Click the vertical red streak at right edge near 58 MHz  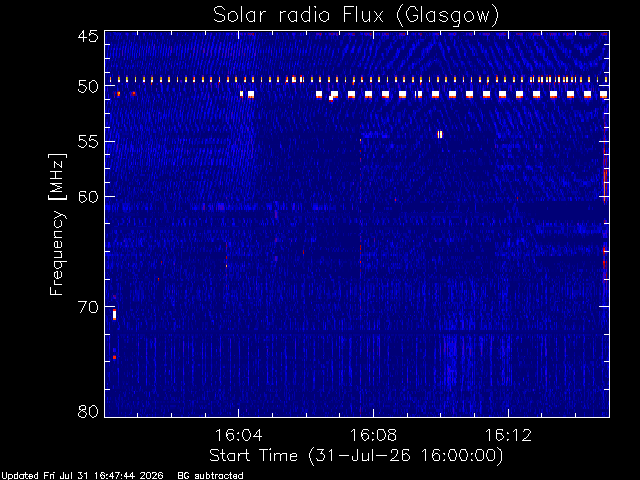[605, 180]
